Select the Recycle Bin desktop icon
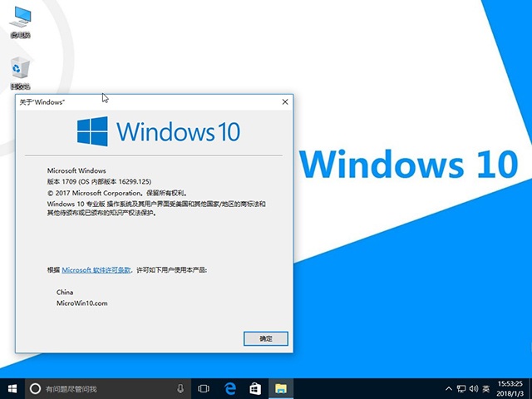Screen dimensions: 532x399 coord(20,73)
